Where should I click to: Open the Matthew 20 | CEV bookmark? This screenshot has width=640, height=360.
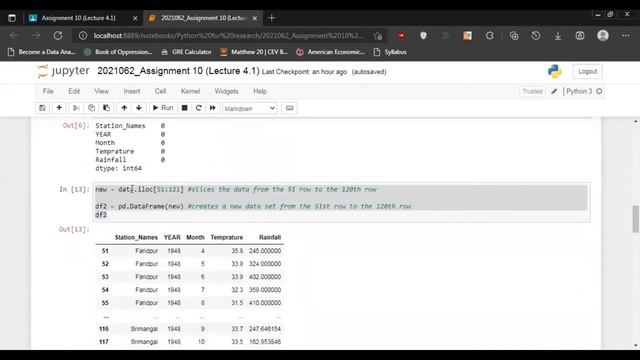pyautogui.click(x=254, y=52)
